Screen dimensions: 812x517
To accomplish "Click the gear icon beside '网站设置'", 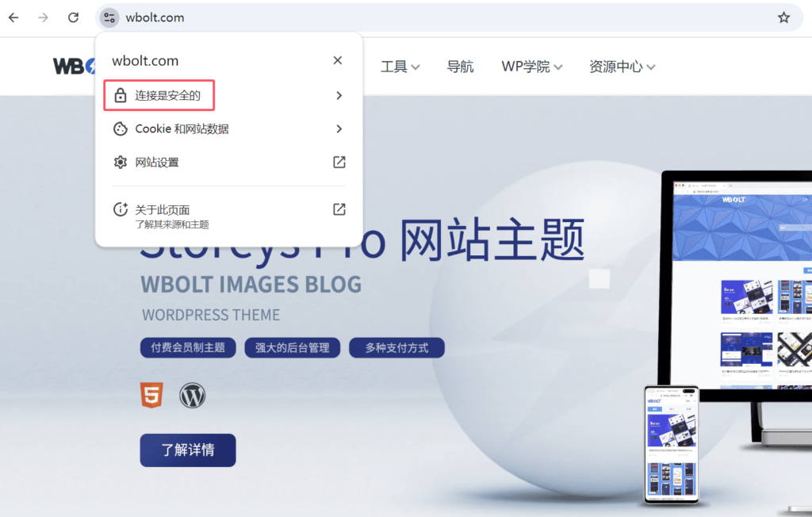I will point(121,162).
